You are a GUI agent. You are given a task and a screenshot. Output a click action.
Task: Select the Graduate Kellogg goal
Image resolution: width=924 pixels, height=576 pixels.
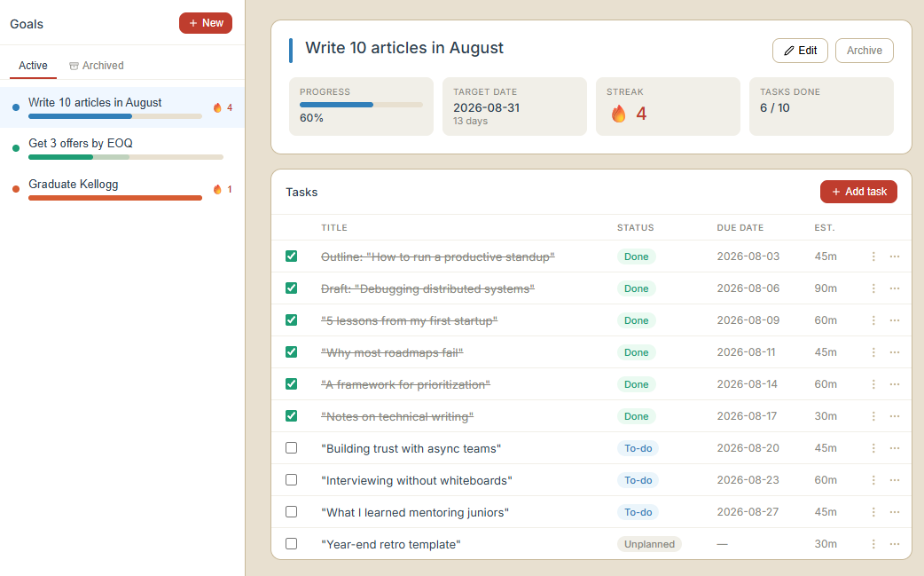pos(122,189)
